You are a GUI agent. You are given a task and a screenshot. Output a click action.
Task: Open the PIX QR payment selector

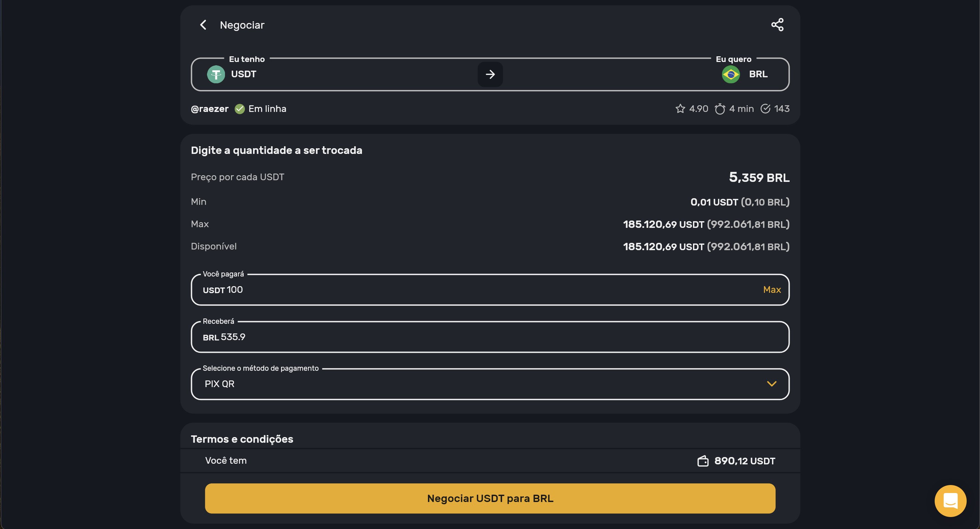[457, 384]
